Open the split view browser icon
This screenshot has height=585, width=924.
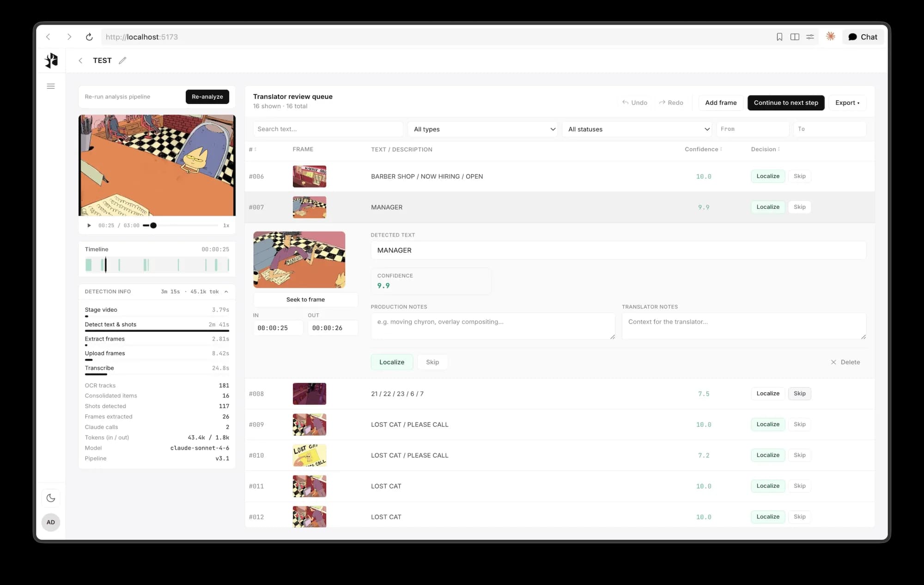(x=795, y=37)
